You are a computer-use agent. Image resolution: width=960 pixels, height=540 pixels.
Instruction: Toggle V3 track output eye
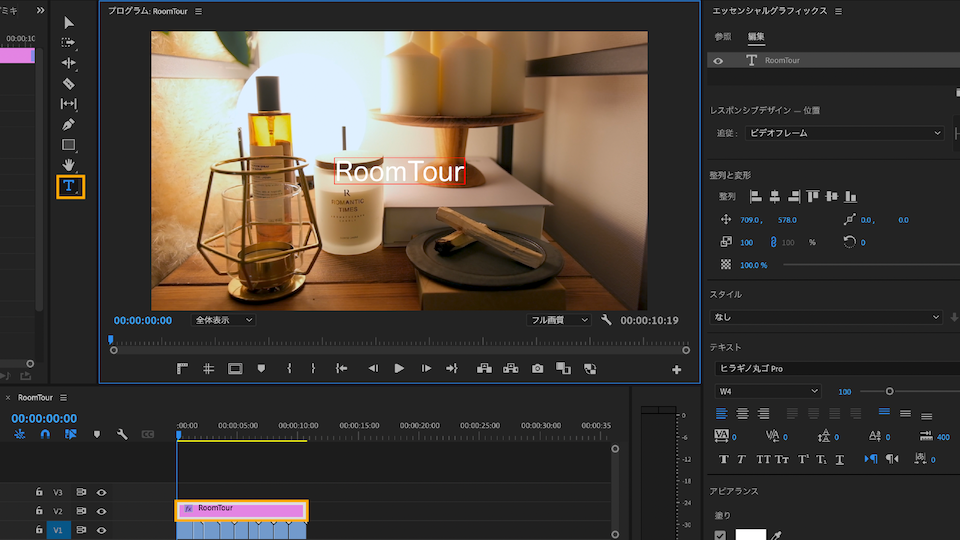pyautogui.click(x=101, y=492)
